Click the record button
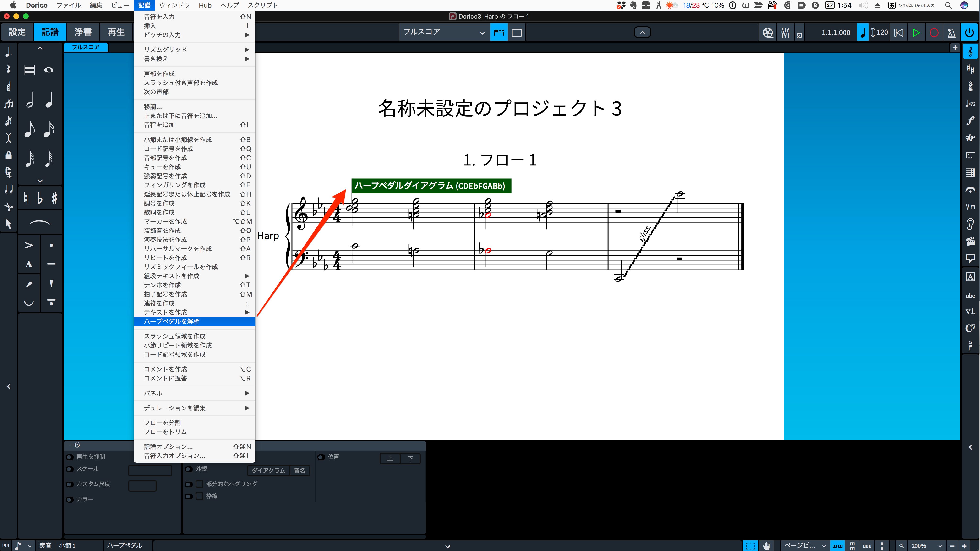Image resolution: width=980 pixels, height=551 pixels. click(x=934, y=33)
